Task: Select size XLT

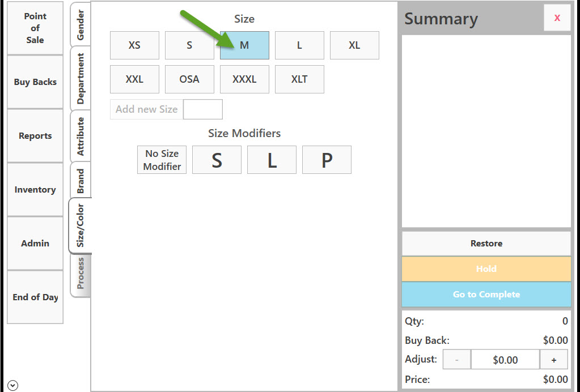Action: [299, 79]
